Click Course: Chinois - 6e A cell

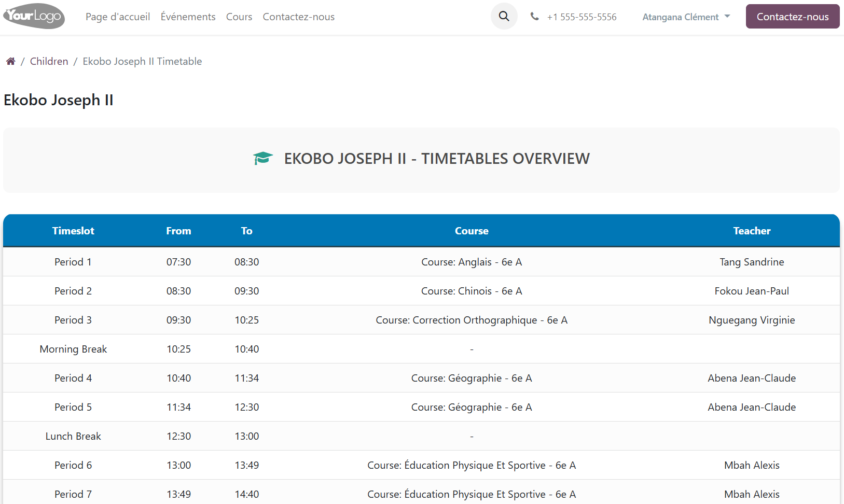[x=472, y=291]
